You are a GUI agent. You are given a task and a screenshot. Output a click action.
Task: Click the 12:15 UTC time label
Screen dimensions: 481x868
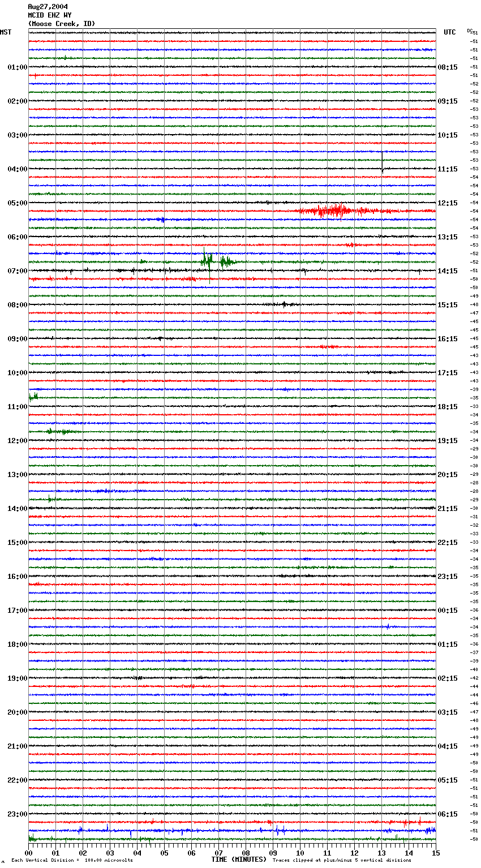(x=448, y=203)
